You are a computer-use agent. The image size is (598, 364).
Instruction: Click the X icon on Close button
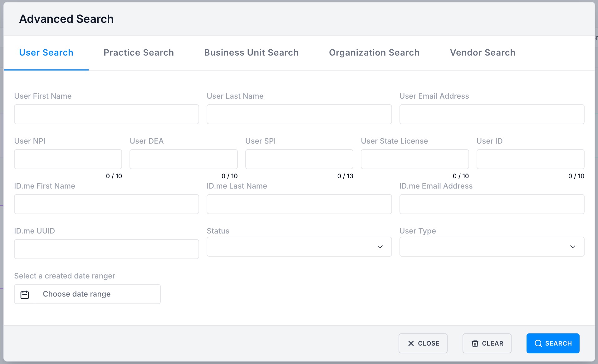pyautogui.click(x=411, y=343)
